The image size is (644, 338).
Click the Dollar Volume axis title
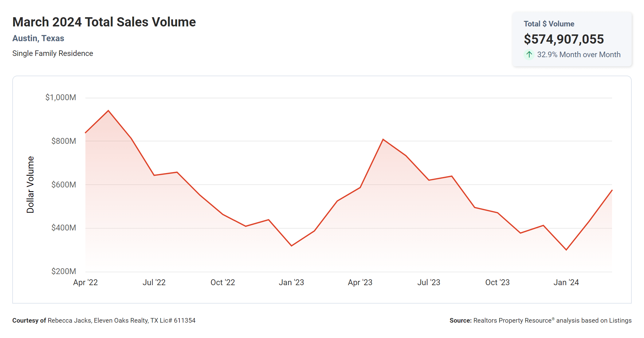[x=30, y=185]
